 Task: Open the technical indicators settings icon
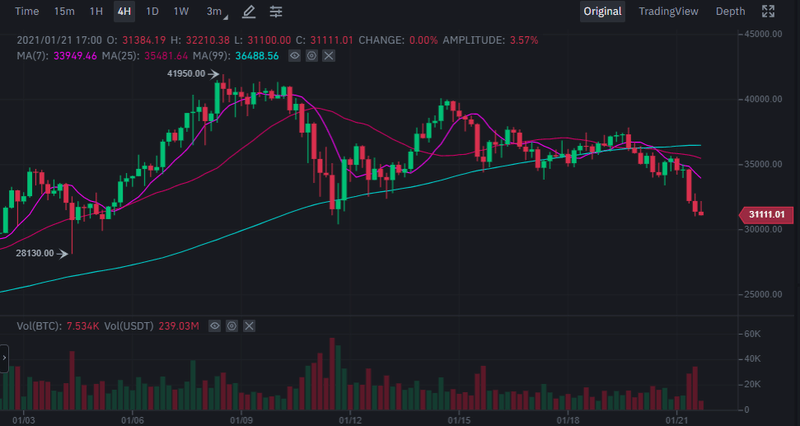275,12
